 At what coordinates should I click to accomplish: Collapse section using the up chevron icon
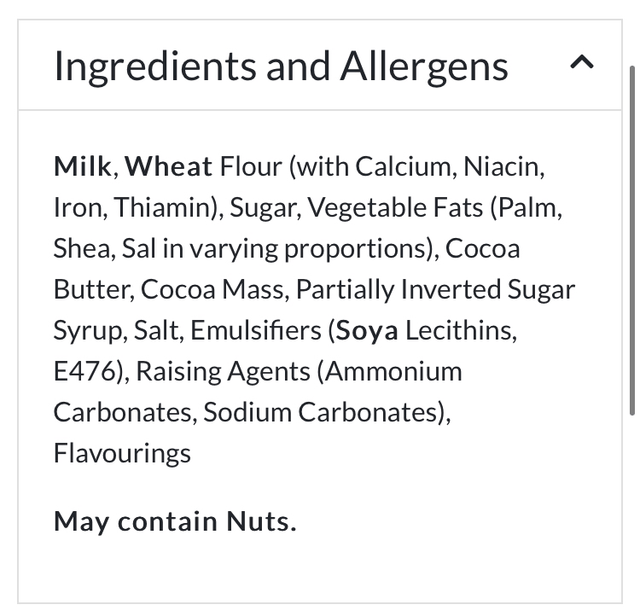coord(581,64)
